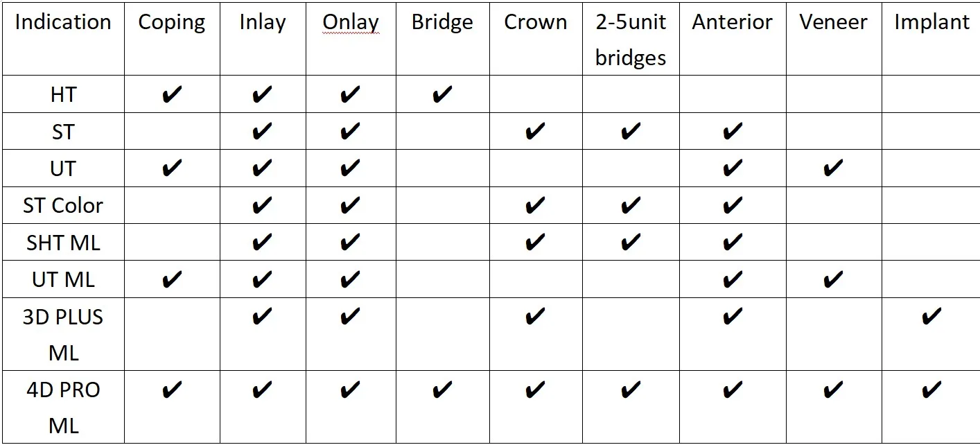Click the UT ML row Coping checkmark
This screenshot has height=445, width=980.
click(172, 280)
